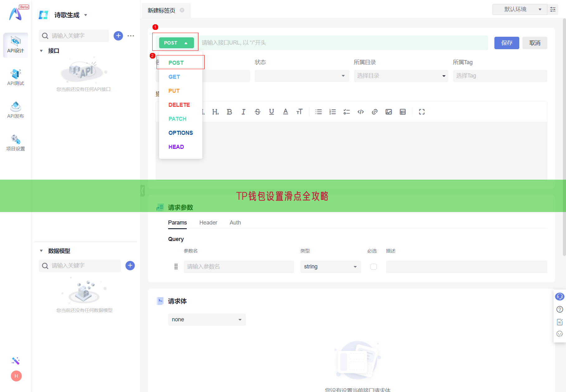Toggle editor fullscreen mode

pyautogui.click(x=422, y=112)
